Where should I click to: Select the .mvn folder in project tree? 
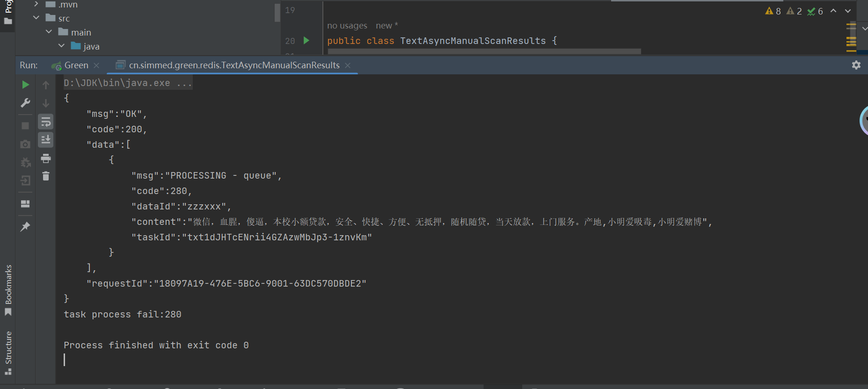62,4
